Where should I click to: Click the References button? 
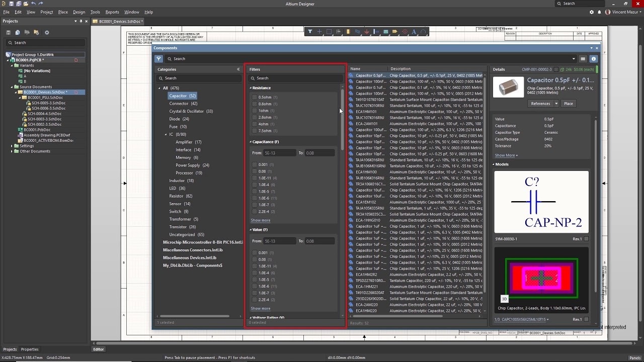540,104
